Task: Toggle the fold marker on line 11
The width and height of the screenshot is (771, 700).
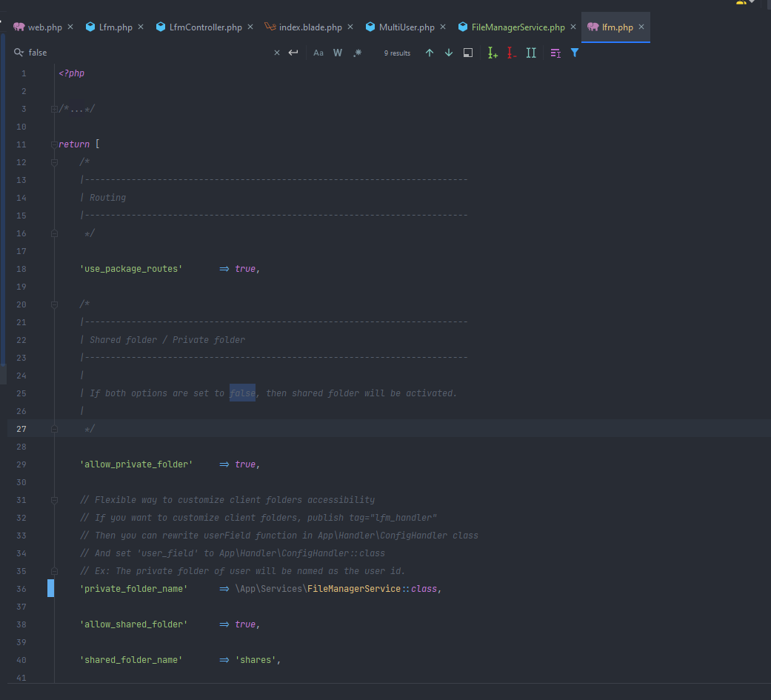Action: coord(53,144)
